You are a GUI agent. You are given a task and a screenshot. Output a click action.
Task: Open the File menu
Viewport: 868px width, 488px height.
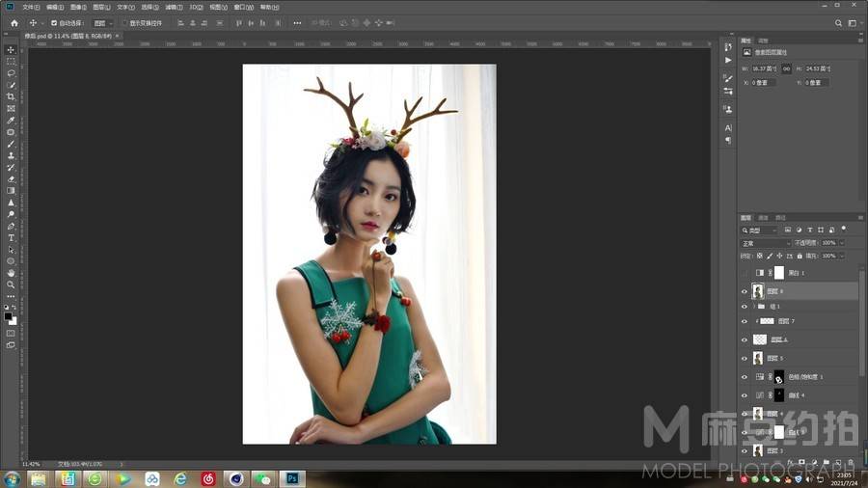coord(31,7)
